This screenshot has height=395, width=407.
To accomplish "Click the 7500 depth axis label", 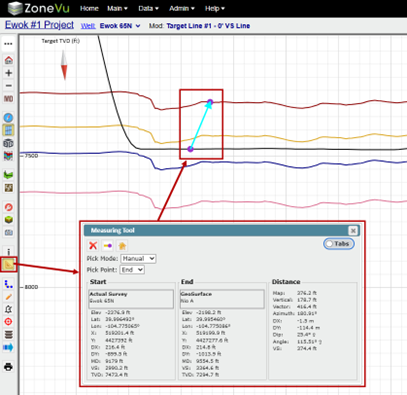I will [x=31, y=156].
